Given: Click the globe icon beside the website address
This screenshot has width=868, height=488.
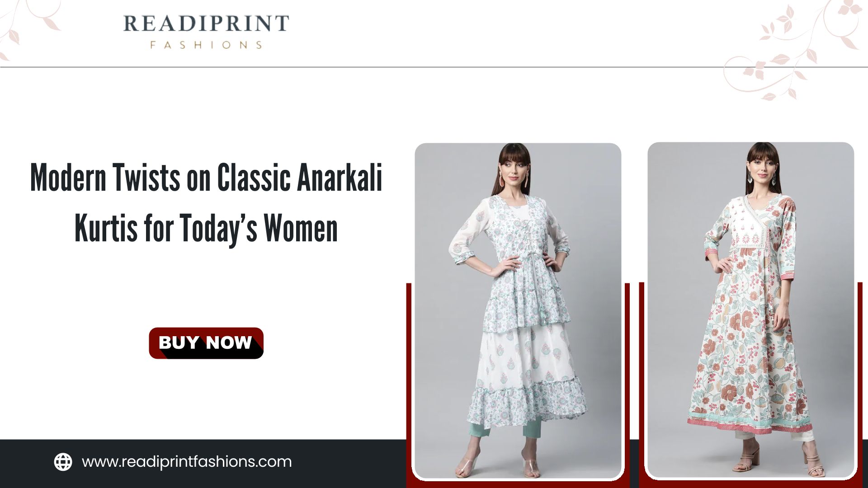Looking at the screenshot, I should [63, 462].
